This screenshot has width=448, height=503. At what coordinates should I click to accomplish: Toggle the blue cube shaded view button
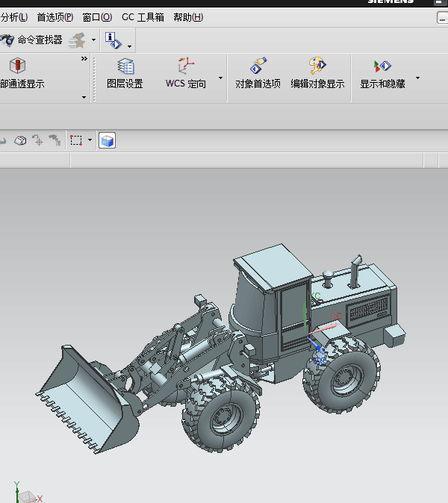(x=108, y=140)
